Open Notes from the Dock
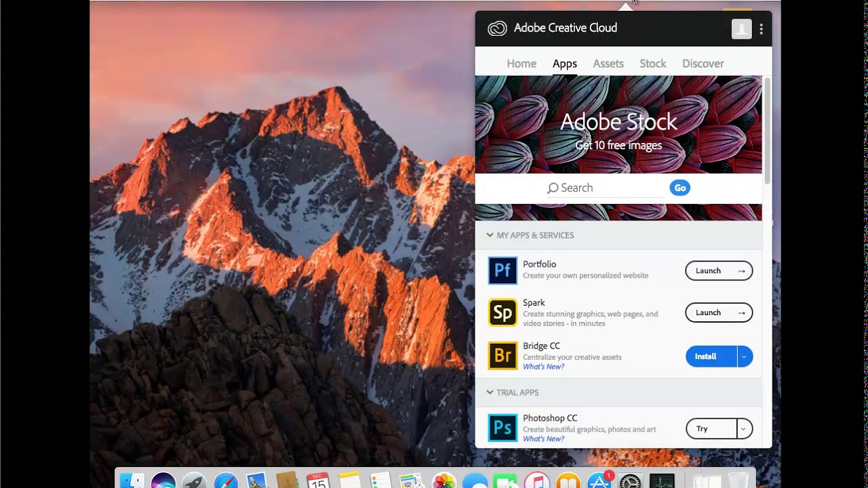 pos(349,480)
